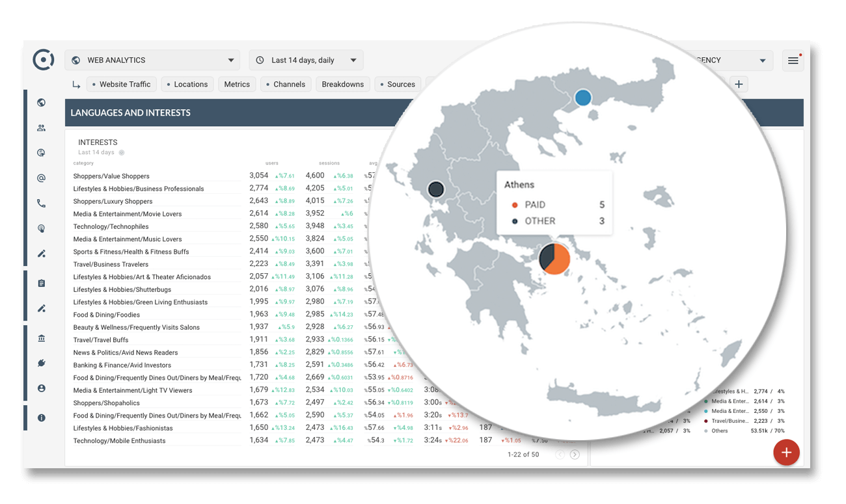Click the dark map marker in western Greece
Image resolution: width=846 pixels, height=504 pixels.
(x=436, y=189)
